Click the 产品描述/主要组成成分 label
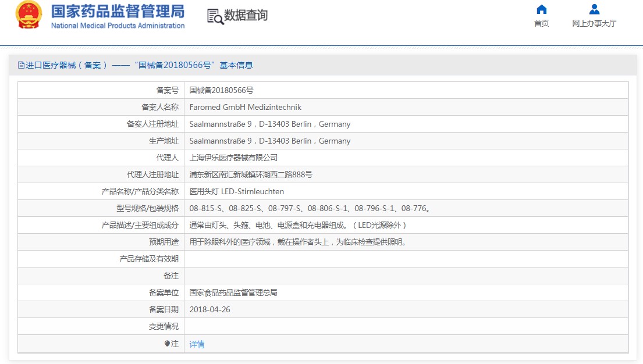 coord(140,225)
